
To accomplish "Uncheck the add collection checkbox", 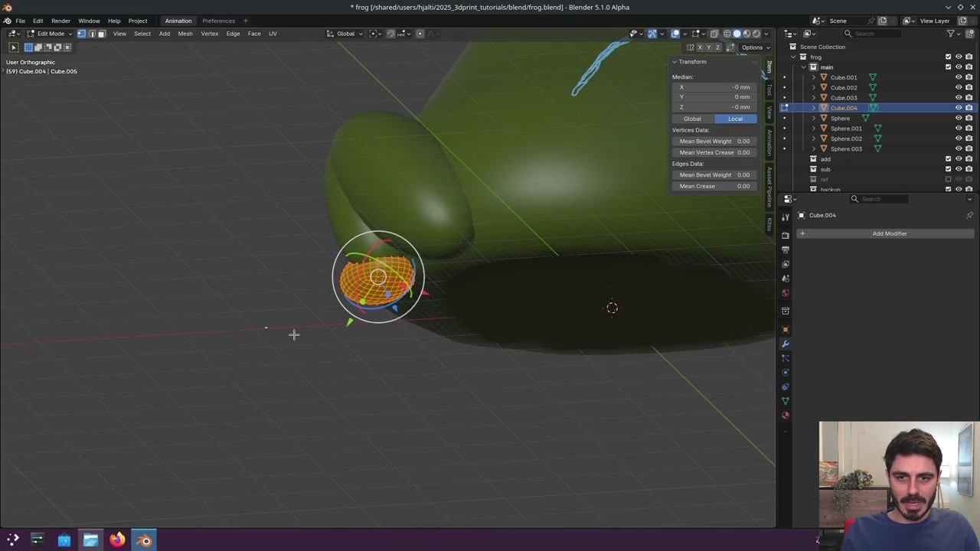I will 948,159.
